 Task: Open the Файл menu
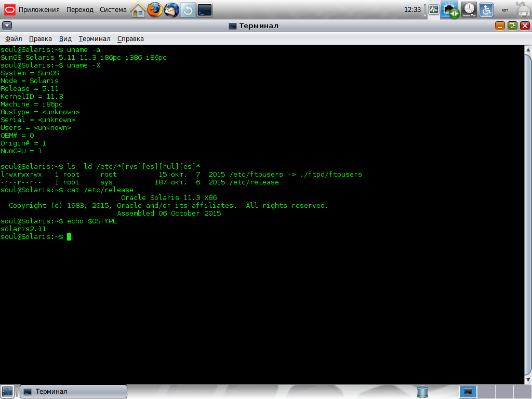(14, 38)
